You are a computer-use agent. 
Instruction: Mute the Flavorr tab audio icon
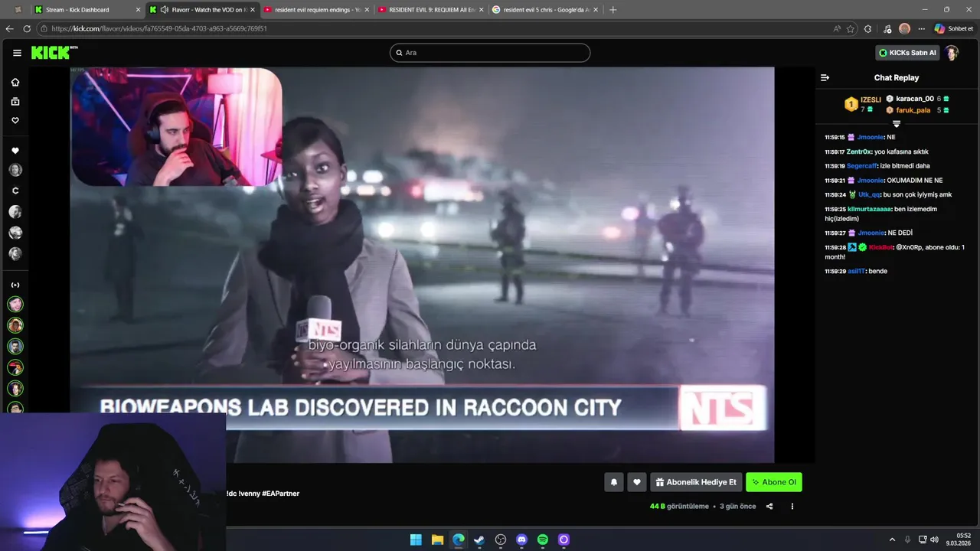click(x=164, y=10)
